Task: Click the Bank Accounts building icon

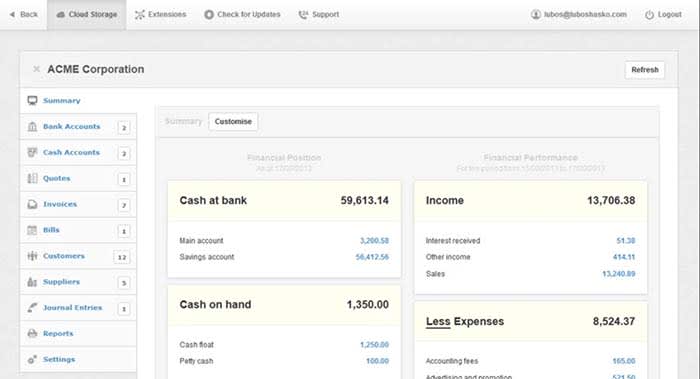Action: (32, 126)
